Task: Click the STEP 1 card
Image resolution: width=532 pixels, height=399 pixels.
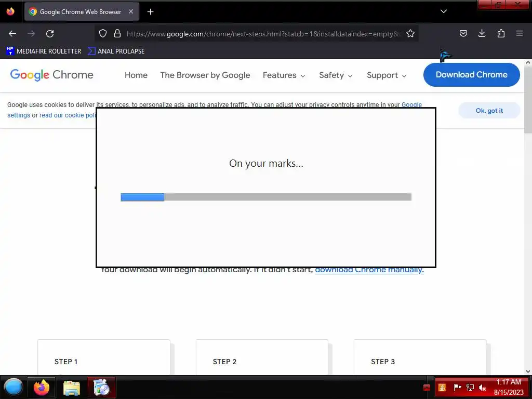Action: pos(104,357)
